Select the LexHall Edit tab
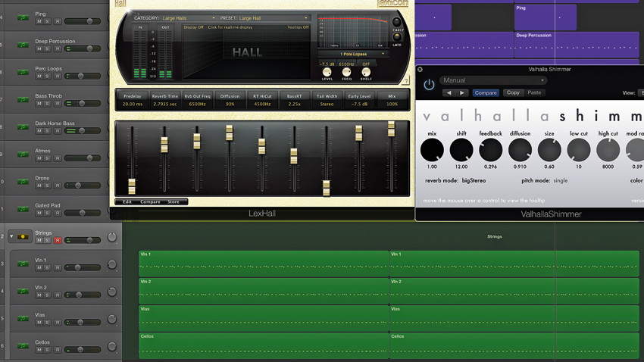This screenshot has width=644, height=362. click(127, 201)
